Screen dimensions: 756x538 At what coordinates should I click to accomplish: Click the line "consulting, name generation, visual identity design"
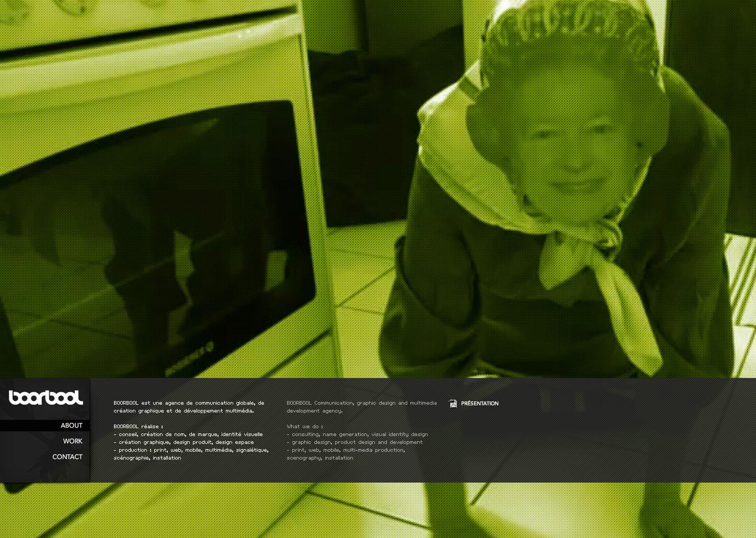357,434
